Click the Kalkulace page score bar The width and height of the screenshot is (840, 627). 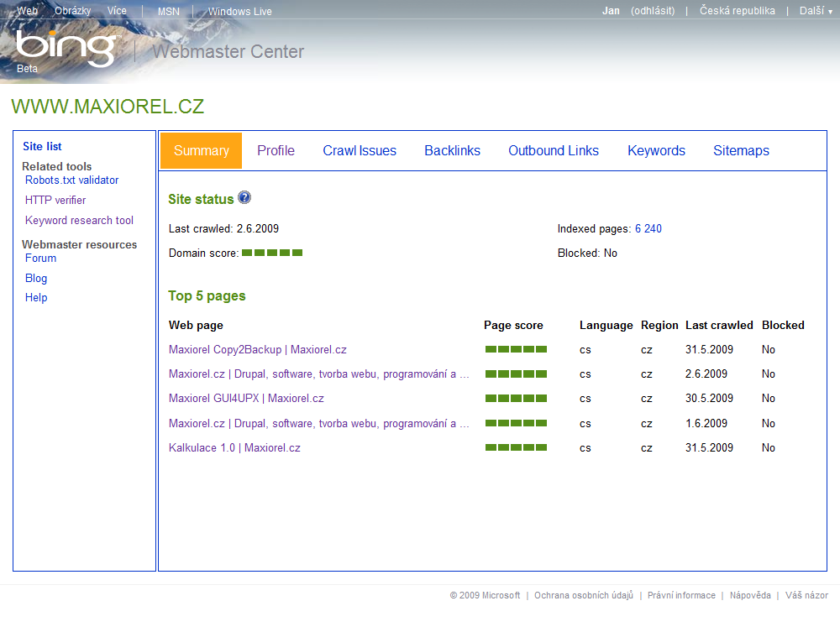[x=516, y=447]
